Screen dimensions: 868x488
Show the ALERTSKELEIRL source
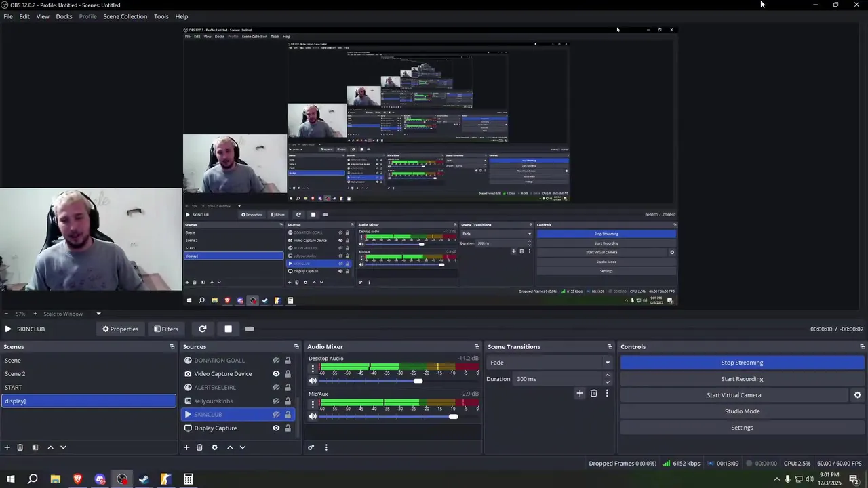click(276, 388)
